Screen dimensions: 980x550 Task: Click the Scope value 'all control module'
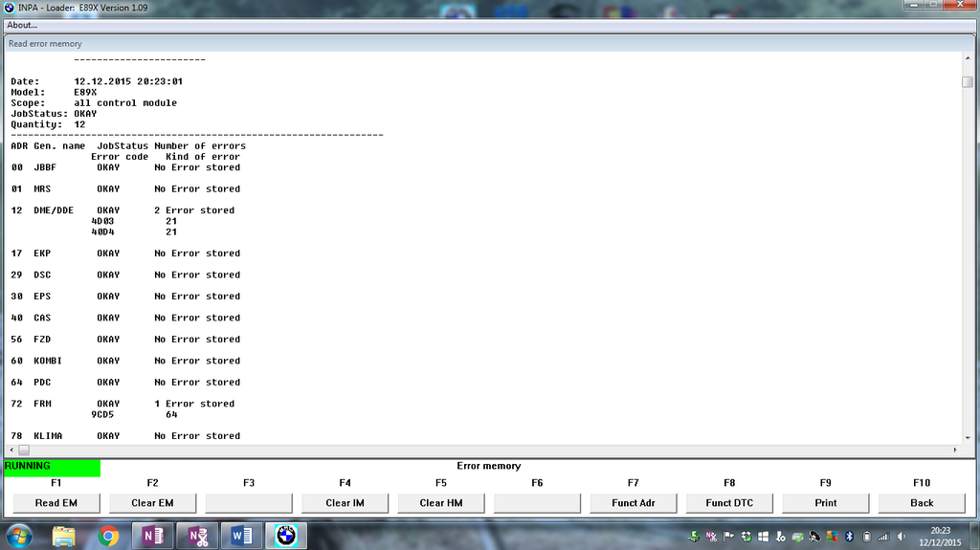pos(125,103)
